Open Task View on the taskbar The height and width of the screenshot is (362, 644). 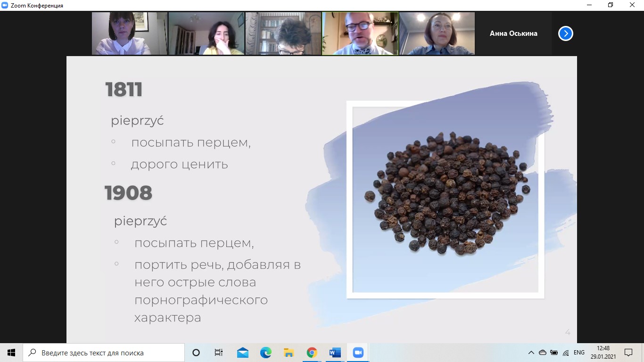(219, 353)
